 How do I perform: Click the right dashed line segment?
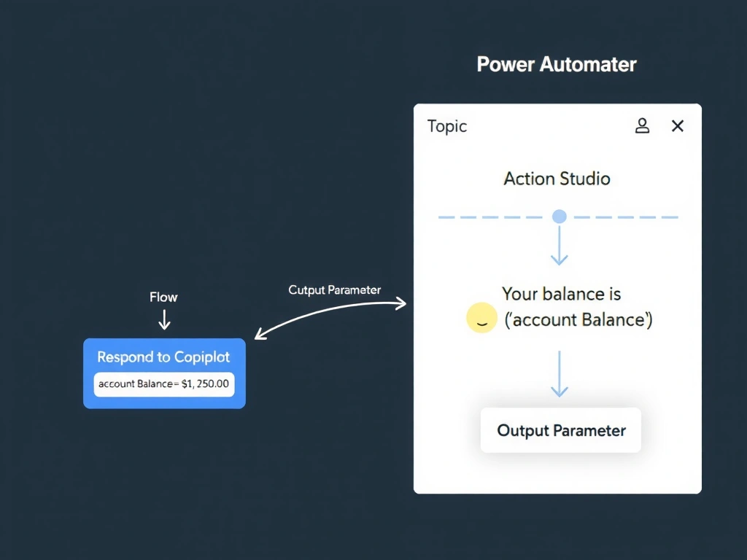(626, 217)
